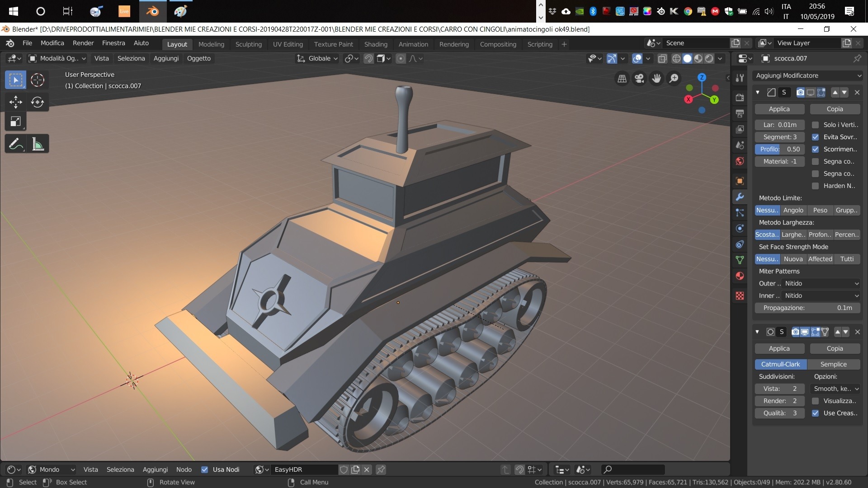Screen dimensions: 868x488
Task: Select the Cursor tool
Action: point(38,80)
